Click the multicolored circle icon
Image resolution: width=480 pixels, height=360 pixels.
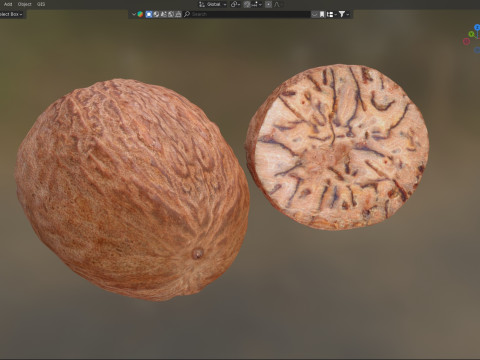click(140, 14)
